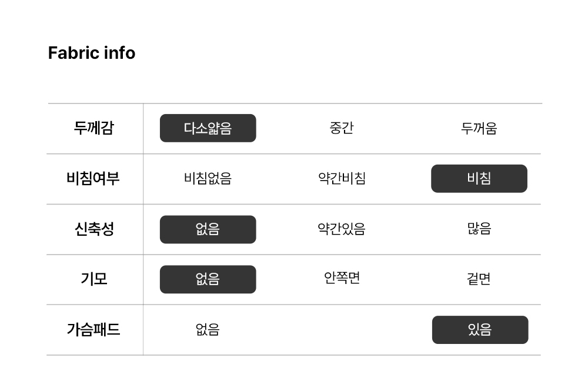Select 겉면 fleece option
588x371 pixels.
pos(479,279)
